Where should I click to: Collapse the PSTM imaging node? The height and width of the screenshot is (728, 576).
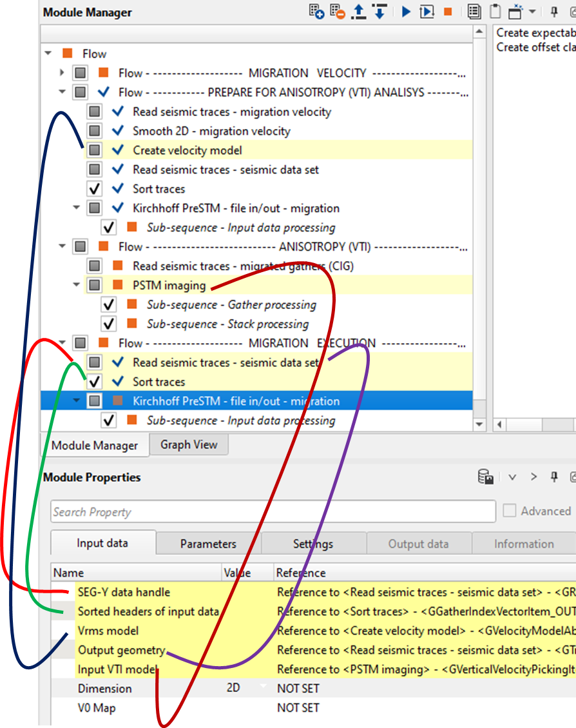coord(77,284)
